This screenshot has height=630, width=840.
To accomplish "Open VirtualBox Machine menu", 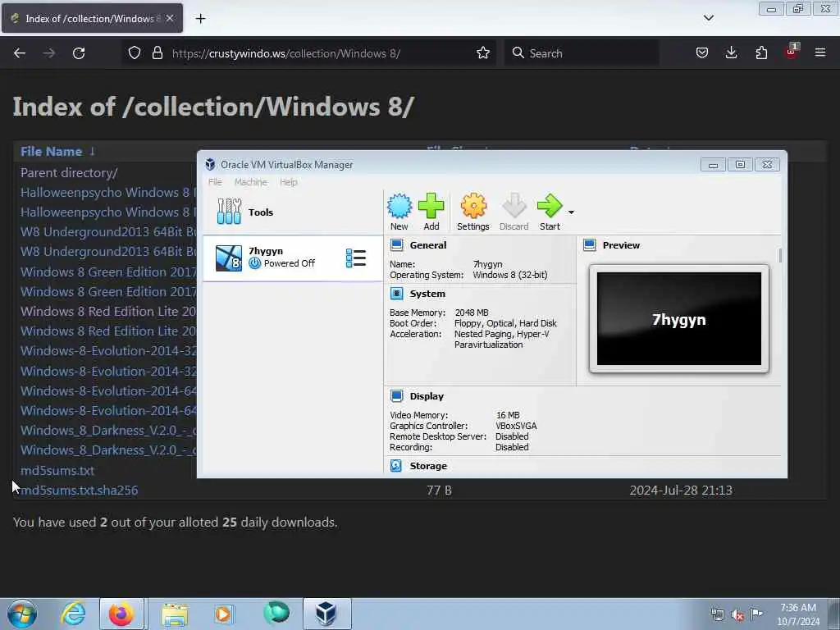I will [x=251, y=182].
